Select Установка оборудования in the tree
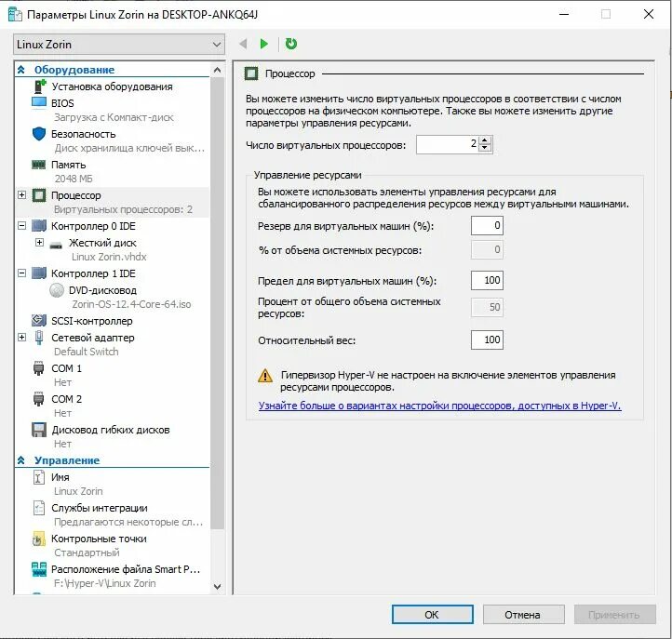 (112, 87)
